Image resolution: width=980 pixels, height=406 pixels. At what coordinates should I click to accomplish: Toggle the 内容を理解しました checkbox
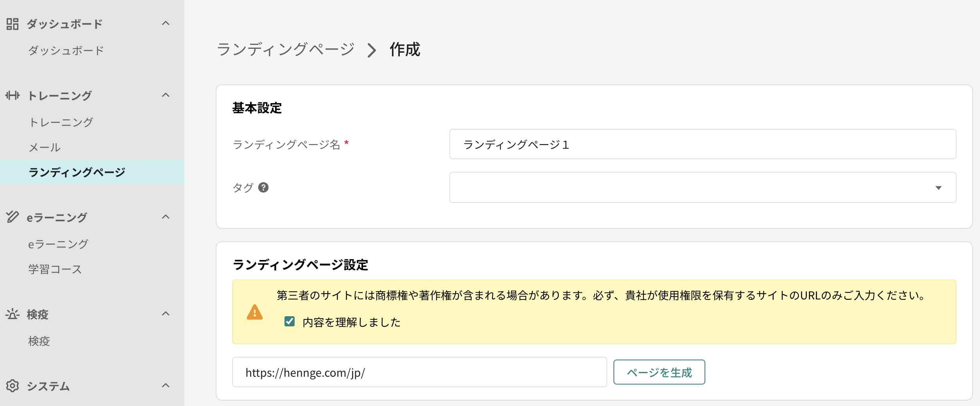pyautogui.click(x=290, y=321)
